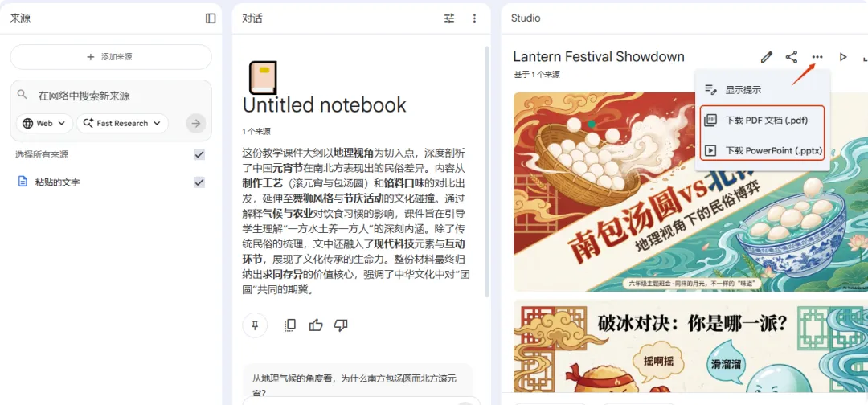Image resolution: width=868 pixels, height=405 pixels.
Task: Give thumbs down to the summary
Action: click(x=341, y=325)
